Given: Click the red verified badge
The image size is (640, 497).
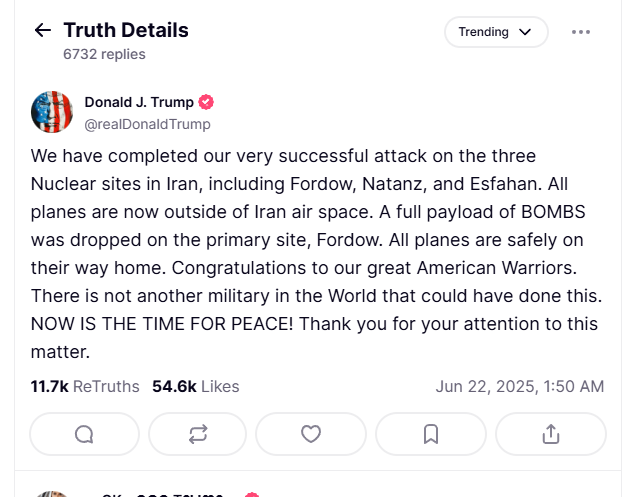Looking at the screenshot, I should 206,102.
